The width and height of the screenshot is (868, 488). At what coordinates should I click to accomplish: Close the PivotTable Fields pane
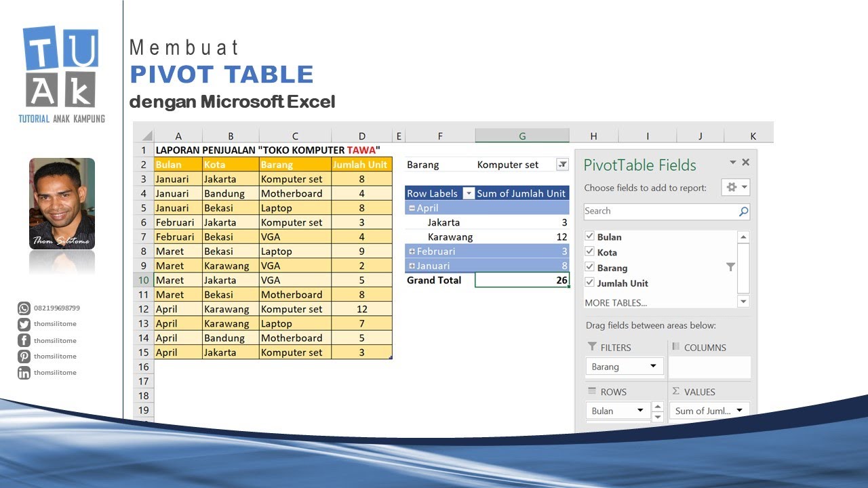point(746,163)
